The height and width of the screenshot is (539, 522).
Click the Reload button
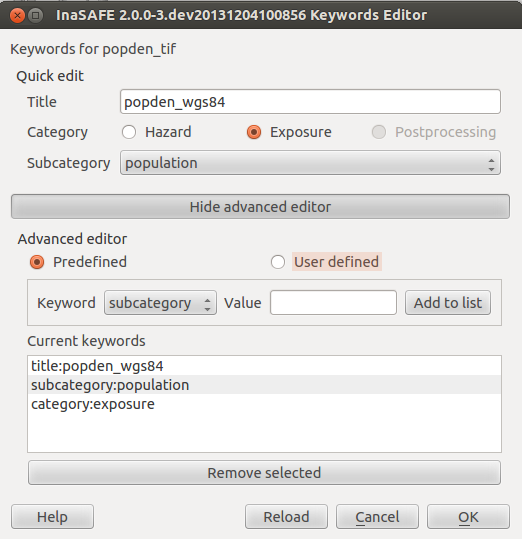(x=286, y=517)
